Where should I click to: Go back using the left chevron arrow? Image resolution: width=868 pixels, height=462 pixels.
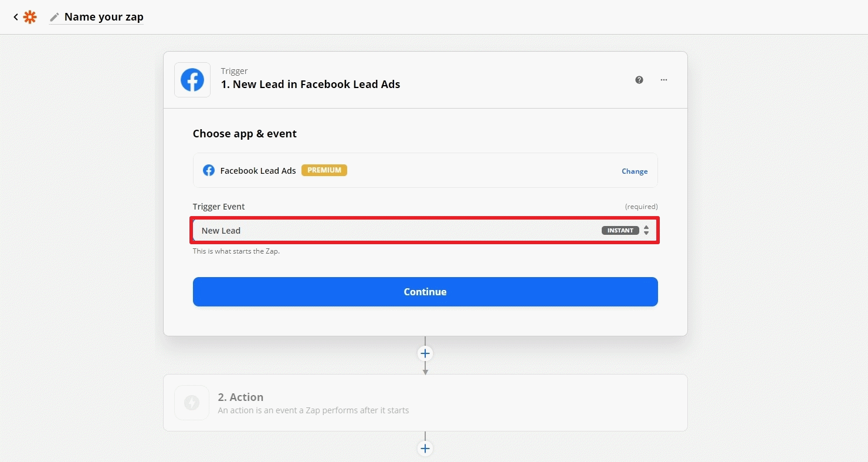click(16, 17)
